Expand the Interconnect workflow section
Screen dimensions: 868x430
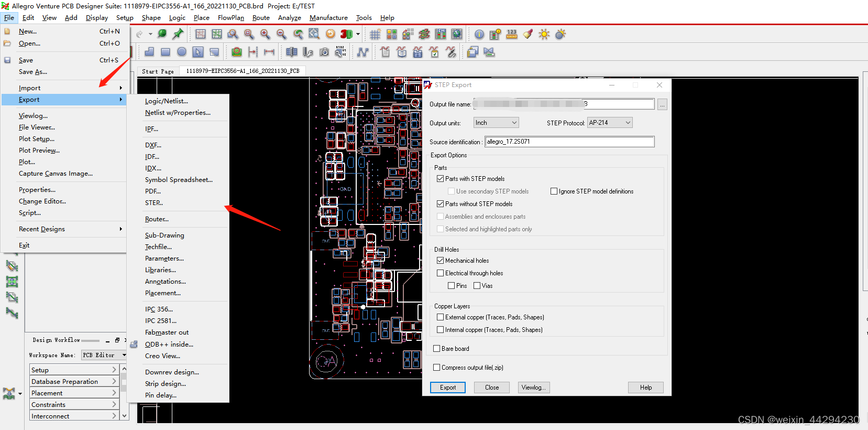click(x=74, y=416)
